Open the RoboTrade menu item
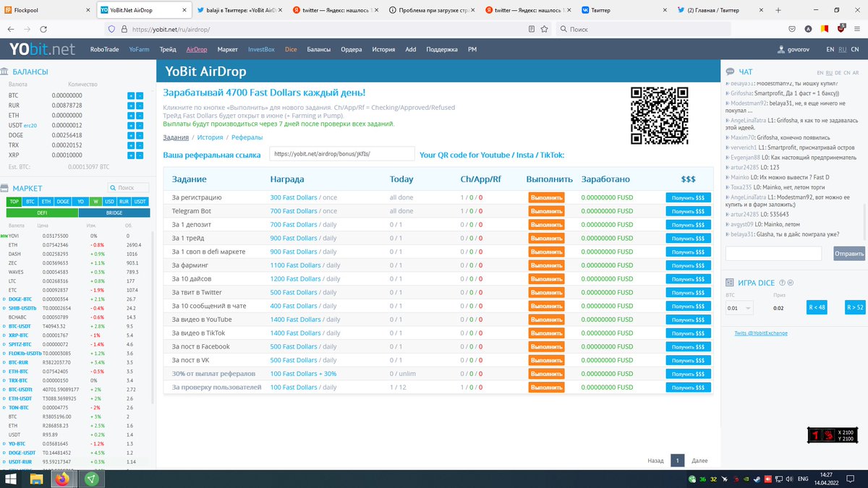This screenshot has height=488, width=868. pyautogui.click(x=104, y=50)
